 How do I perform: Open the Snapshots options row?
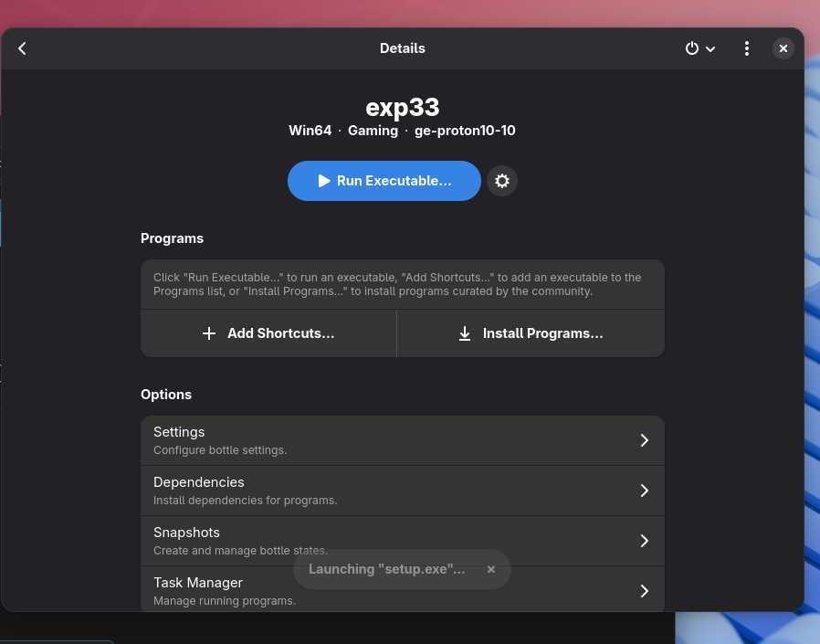click(403, 541)
